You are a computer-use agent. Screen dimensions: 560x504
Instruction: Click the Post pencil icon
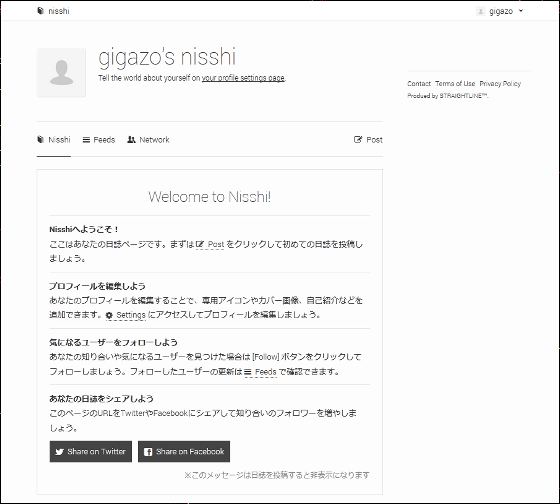[x=358, y=140]
